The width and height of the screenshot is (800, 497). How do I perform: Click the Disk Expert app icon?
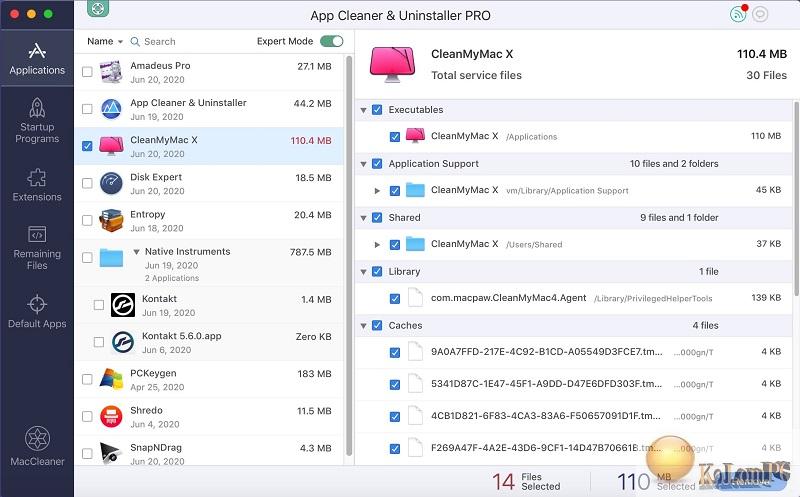[111, 183]
